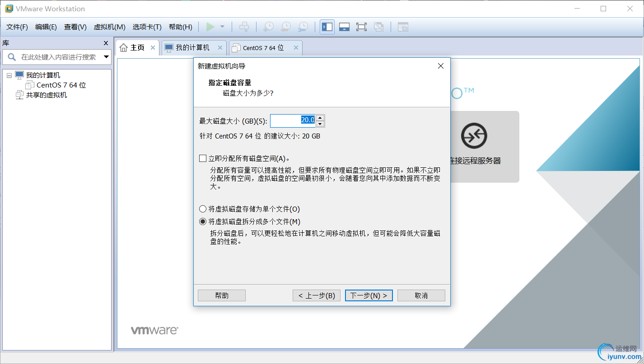Viewport: 644px width, 364px height.
Task: Open the 选项卡(T) menu
Action: tap(147, 27)
